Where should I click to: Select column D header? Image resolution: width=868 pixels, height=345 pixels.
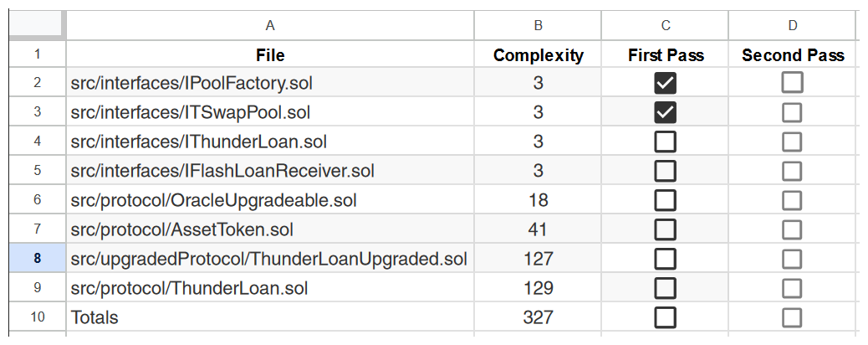792,25
